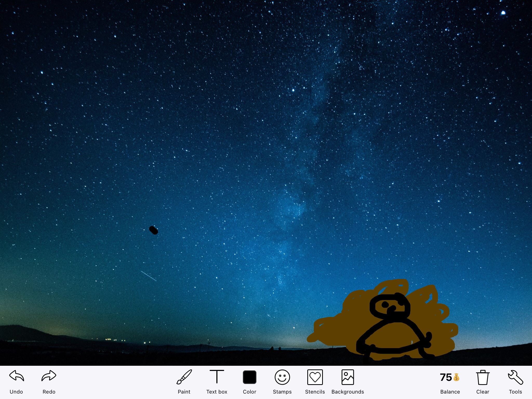Open the Backgrounds picture chooser

coord(348,377)
